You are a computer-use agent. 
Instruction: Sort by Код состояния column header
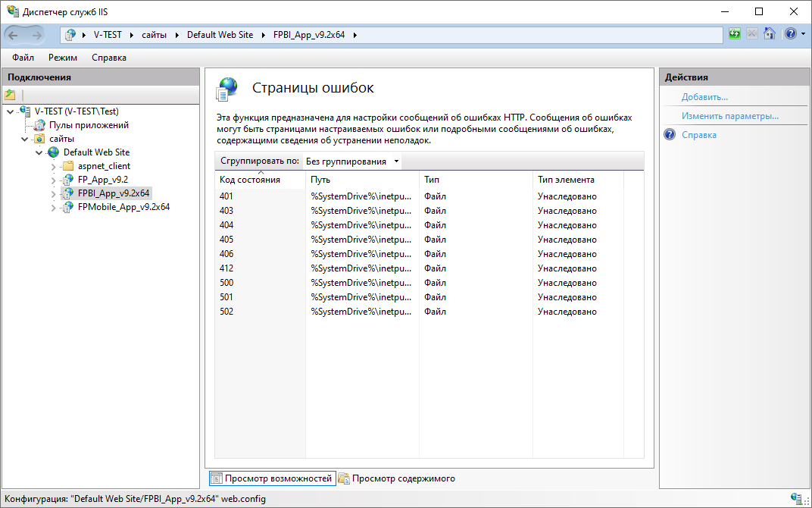pyautogui.click(x=250, y=180)
